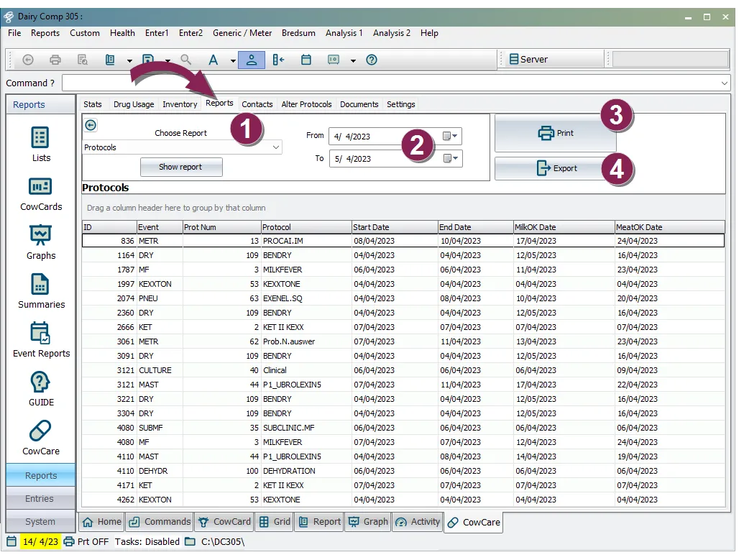Image resolution: width=744 pixels, height=560 pixels.
Task: Expand the Command line history dropdown
Action: [724, 83]
